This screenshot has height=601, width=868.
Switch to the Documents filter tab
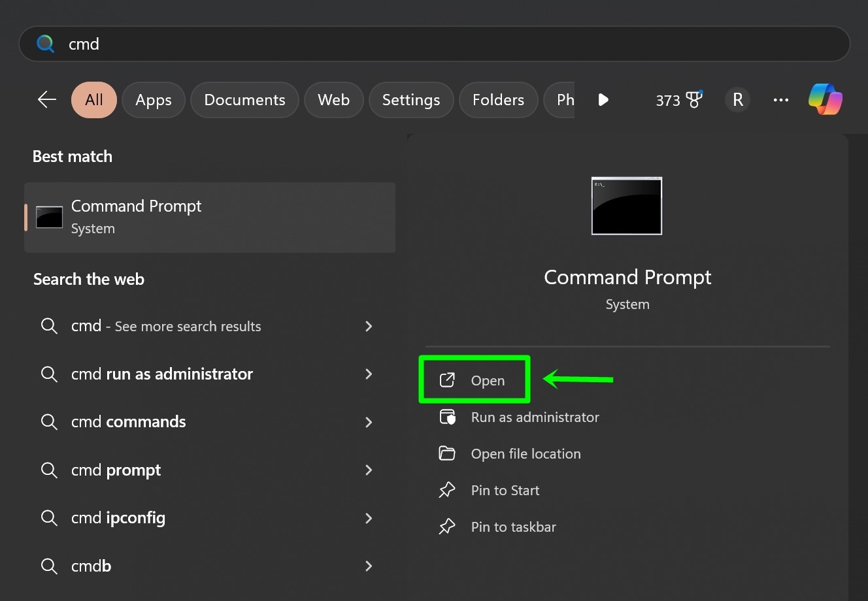[244, 100]
